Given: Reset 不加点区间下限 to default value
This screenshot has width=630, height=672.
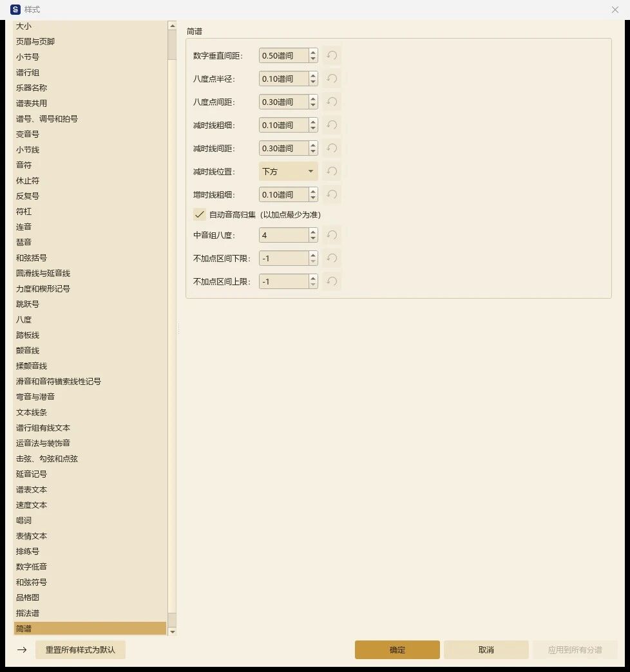Looking at the screenshot, I should pyautogui.click(x=332, y=258).
